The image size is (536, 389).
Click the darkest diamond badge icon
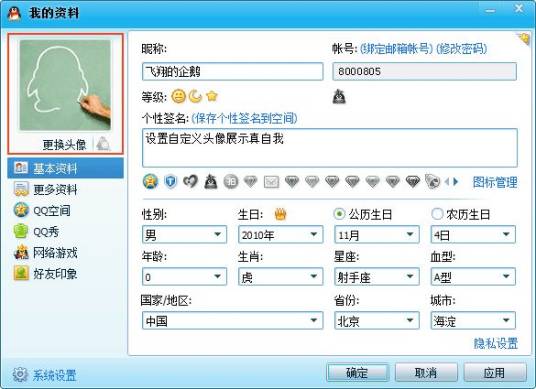tap(413, 181)
